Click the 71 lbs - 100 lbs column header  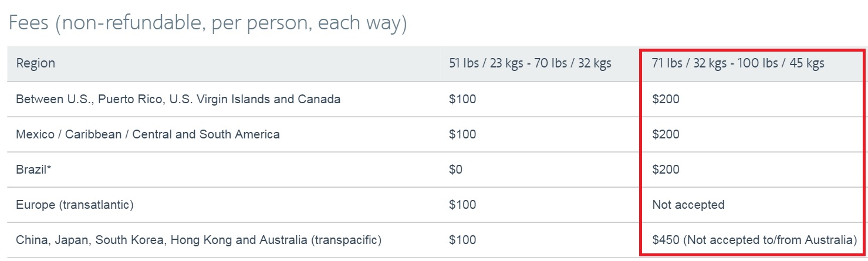[738, 63]
